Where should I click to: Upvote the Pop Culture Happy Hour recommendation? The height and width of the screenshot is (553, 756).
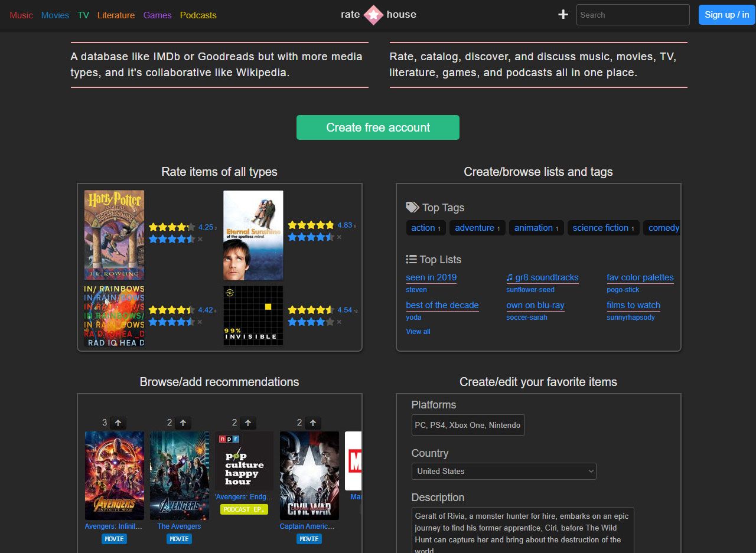(x=248, y=423)
